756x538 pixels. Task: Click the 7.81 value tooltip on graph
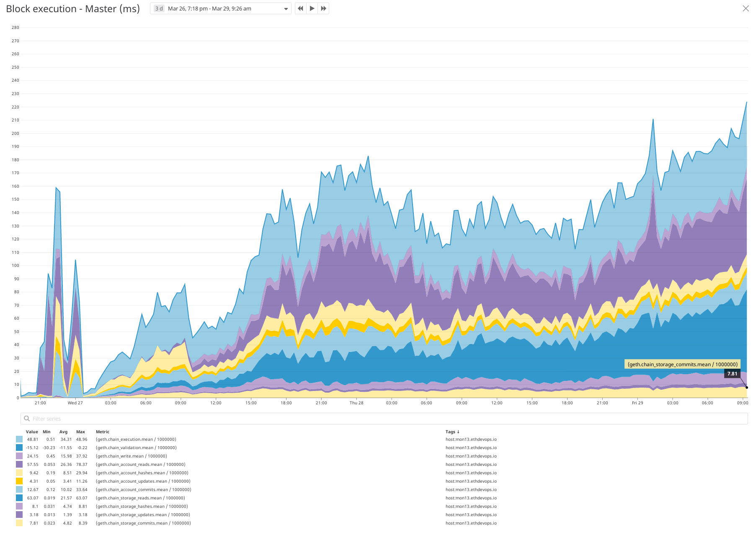[732, 374]
